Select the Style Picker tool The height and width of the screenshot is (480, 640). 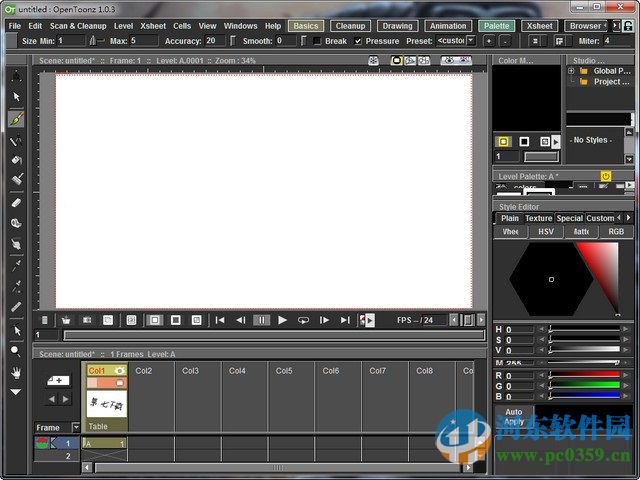(16, 266)
